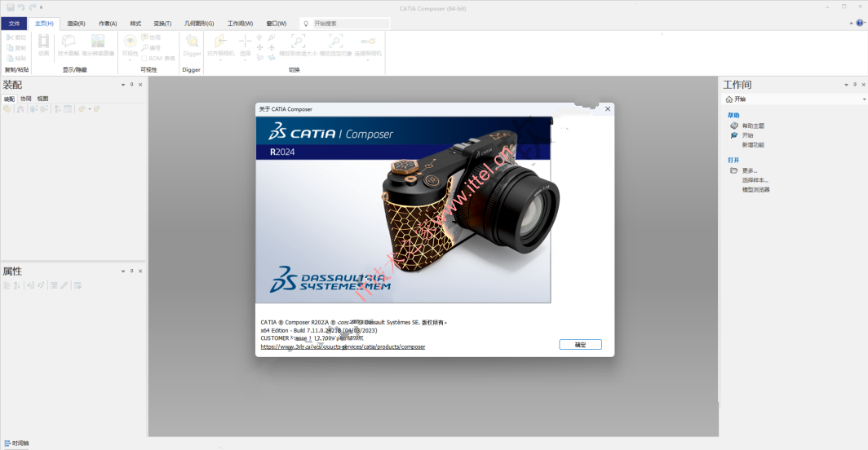Collapse the ribbon with the up chevron
This screenshot has height=450, width=868.
(x=851, y=24)
